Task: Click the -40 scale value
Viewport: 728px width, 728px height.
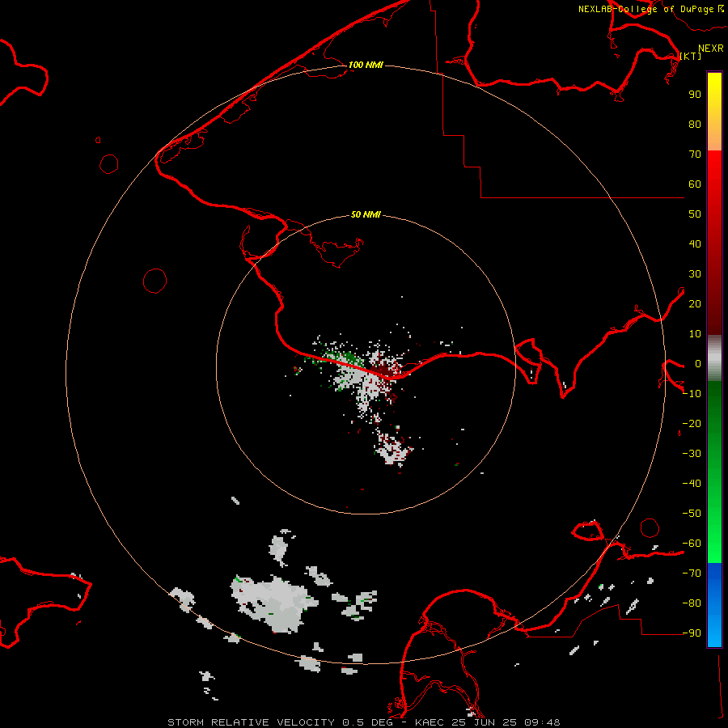Action: 692,484
